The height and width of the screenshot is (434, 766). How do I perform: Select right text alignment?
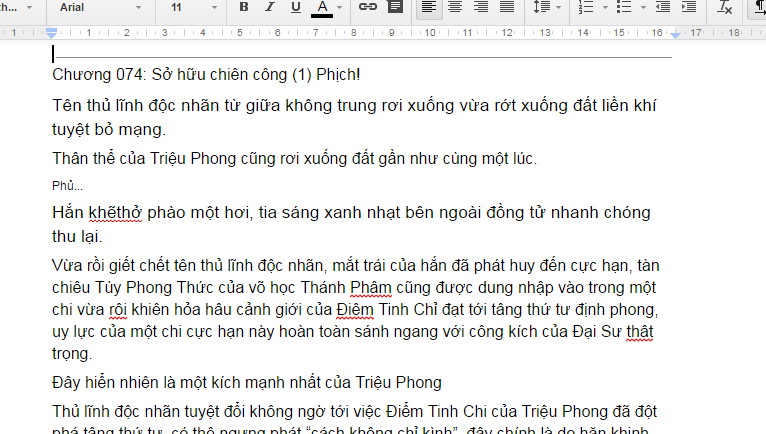(x=481, y=8)
